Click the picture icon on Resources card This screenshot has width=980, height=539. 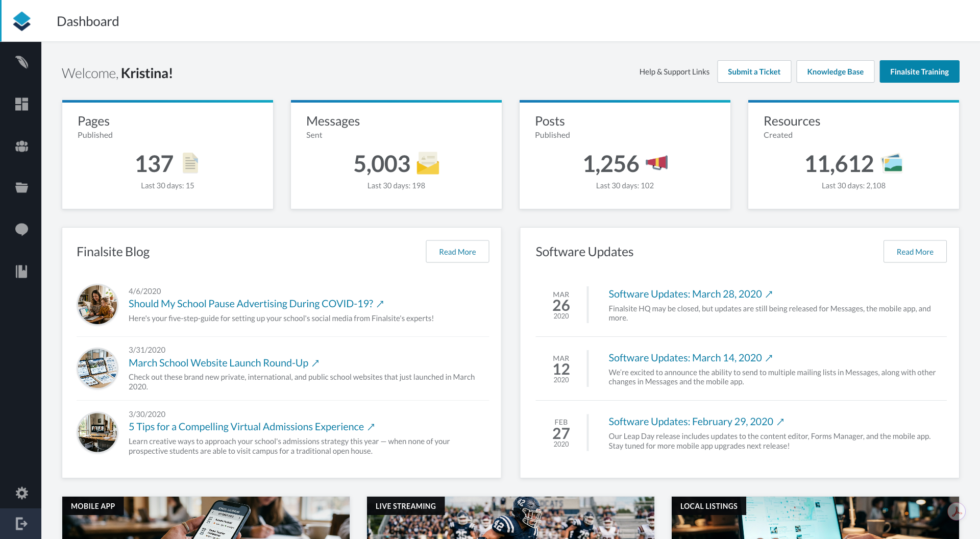point(892,163)
